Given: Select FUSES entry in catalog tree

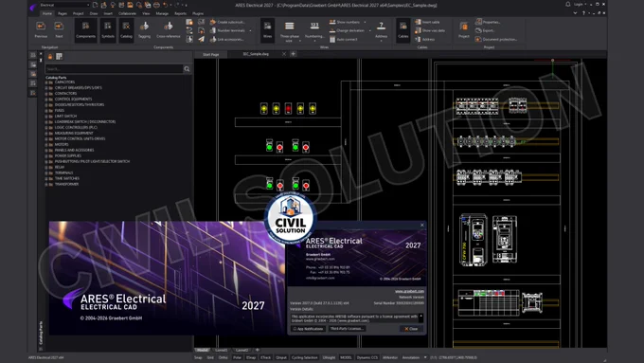Looking at the screenshot, I should (60, 111).
